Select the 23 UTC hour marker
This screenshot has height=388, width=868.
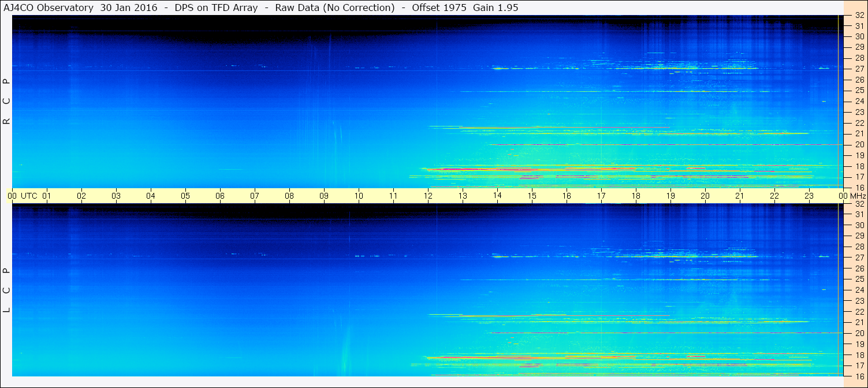point(809,196)
